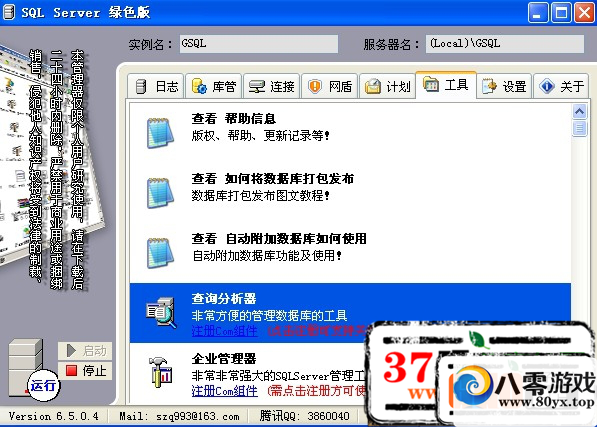Click the 查询分析器 query analyzer icon

tap(161, 313)
